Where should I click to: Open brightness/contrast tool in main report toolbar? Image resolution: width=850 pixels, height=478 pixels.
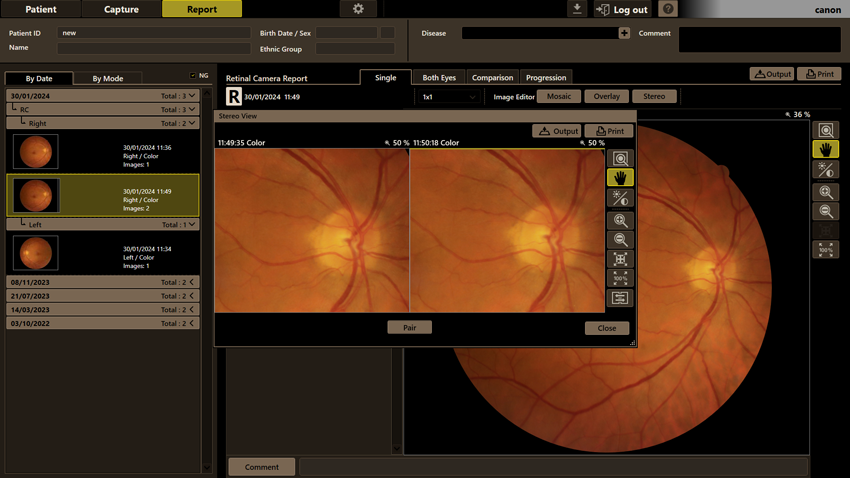pos(826,170)
